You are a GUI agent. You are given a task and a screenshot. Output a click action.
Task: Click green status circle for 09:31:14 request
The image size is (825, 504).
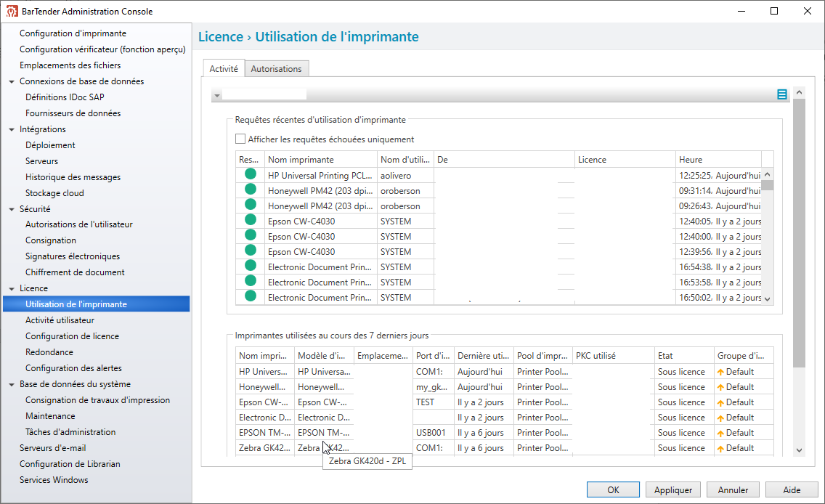251,190
